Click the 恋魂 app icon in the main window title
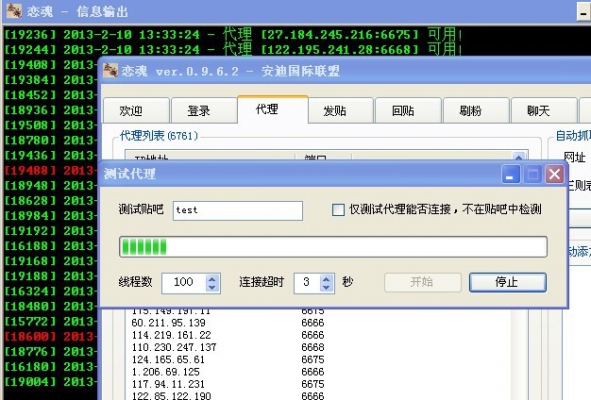This screenshot has width=591, height=400. tap(110, 70)
